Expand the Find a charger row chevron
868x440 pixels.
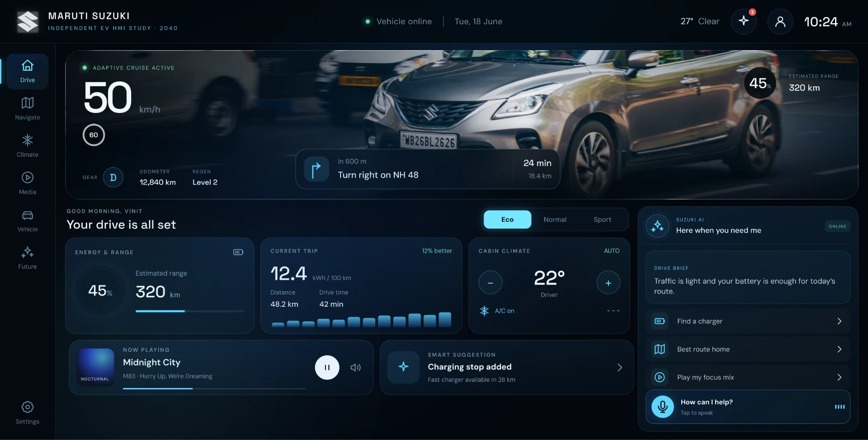point(840,321)
